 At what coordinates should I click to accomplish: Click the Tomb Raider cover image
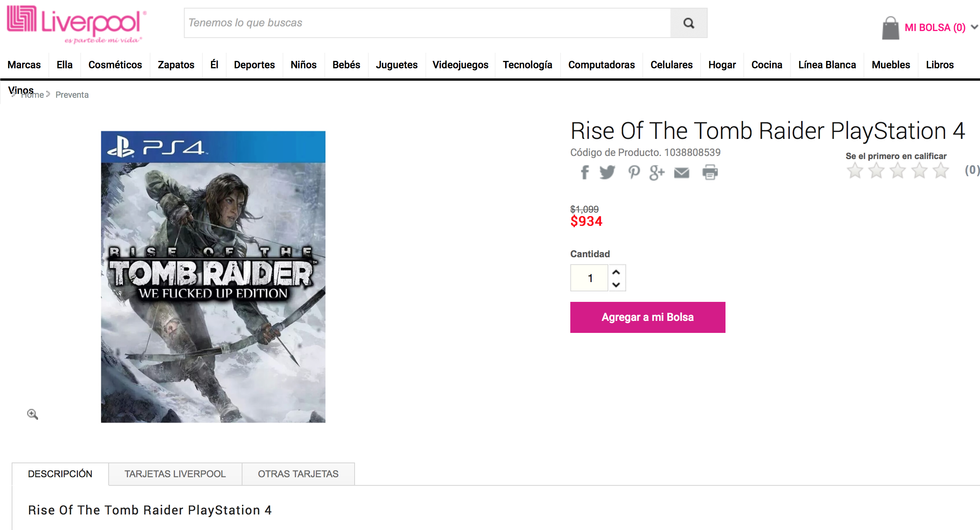[x=213, y=277]
